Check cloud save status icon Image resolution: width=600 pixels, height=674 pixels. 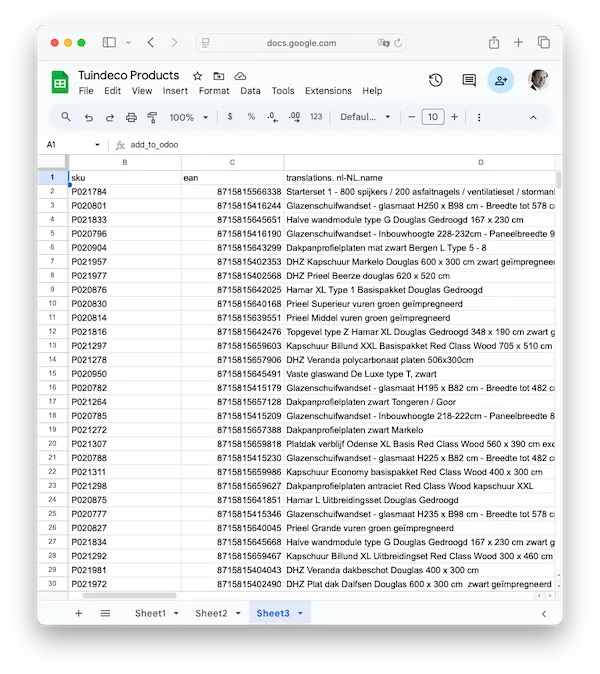[240, 76]
